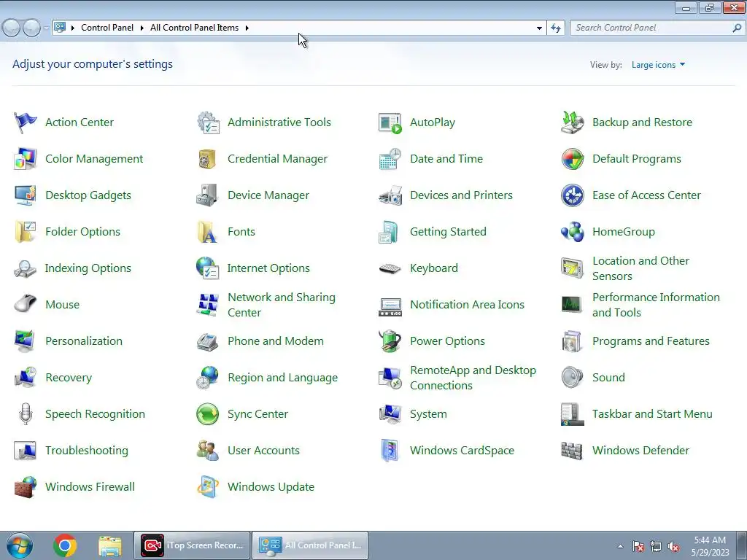Open the Color Management icon
The width and height of the screenshot is (747, 560).
pos(26,159)
